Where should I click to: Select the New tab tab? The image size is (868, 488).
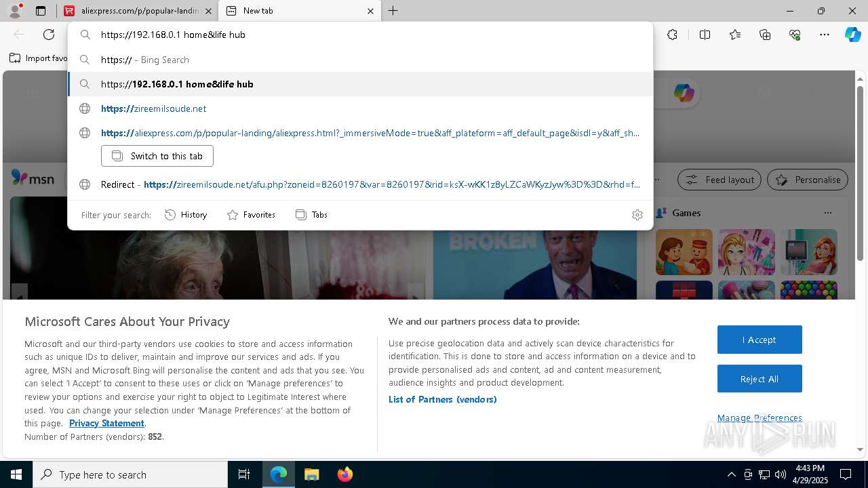[300, 11]
